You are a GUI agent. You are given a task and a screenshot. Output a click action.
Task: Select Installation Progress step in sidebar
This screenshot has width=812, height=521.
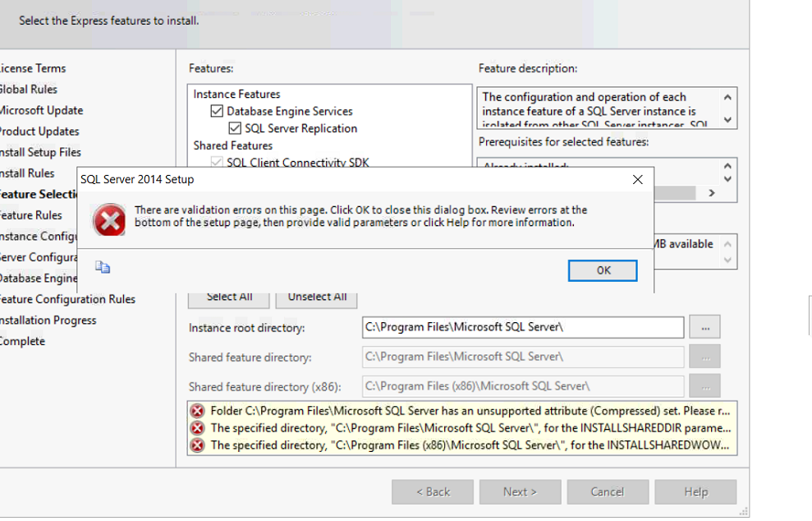[48, 320]
